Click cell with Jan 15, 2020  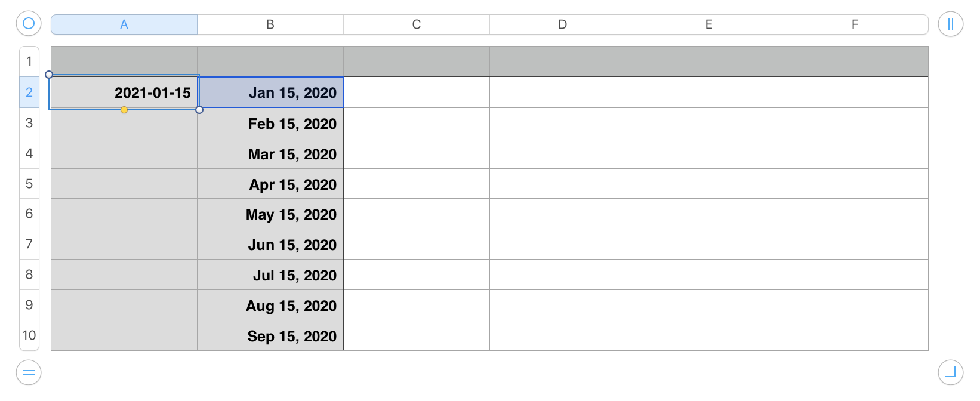tap(270, 92)
